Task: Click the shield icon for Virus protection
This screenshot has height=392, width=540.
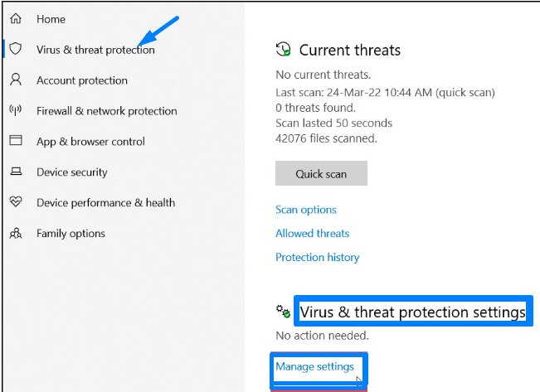Action: click(x=16, y=50)
